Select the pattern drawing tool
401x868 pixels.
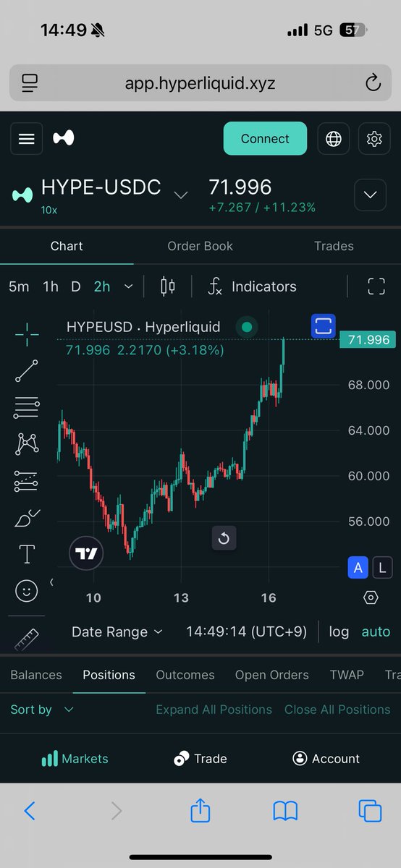tap(27, 443)
